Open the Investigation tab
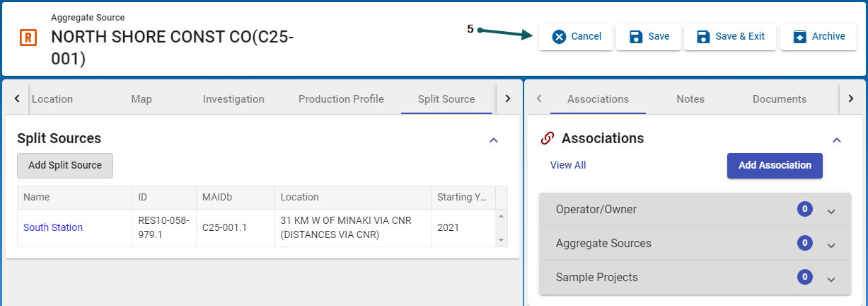The image size is (868, 306). (x=233, y=99)
